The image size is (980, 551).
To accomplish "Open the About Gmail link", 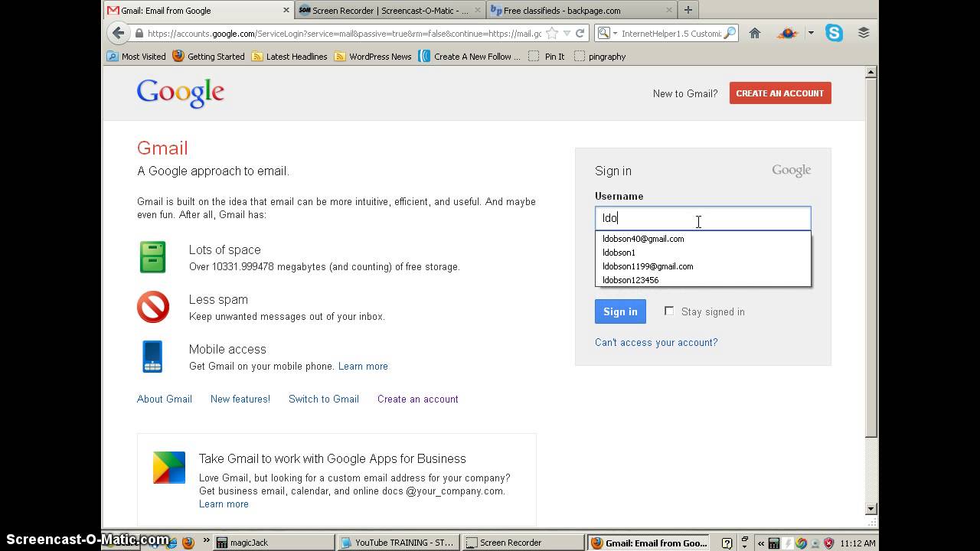I will (x=165, y=399).
